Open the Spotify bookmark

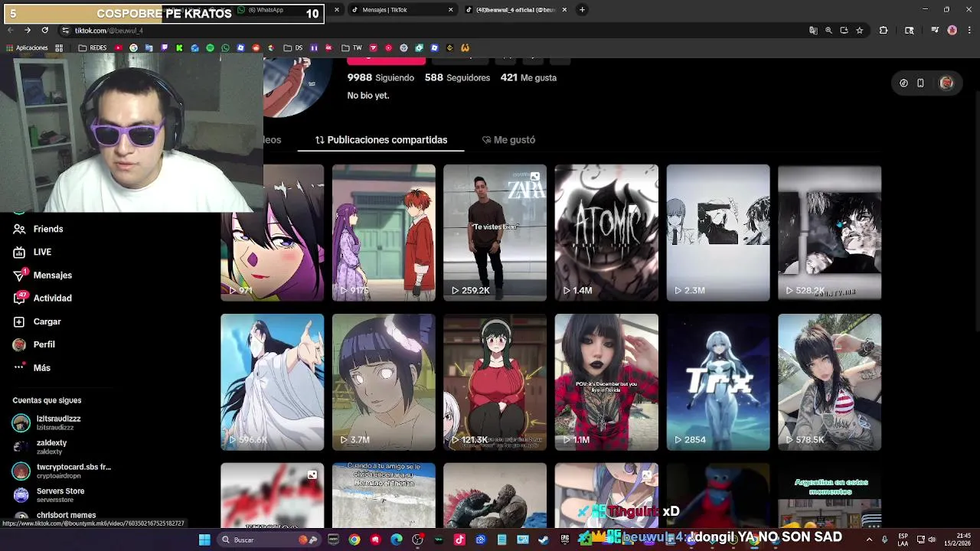click(210, 47)
